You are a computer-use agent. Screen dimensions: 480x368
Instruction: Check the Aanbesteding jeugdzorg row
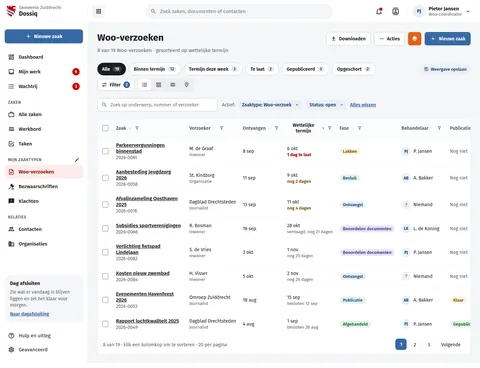pyautogui.click(x=105, y=178)
